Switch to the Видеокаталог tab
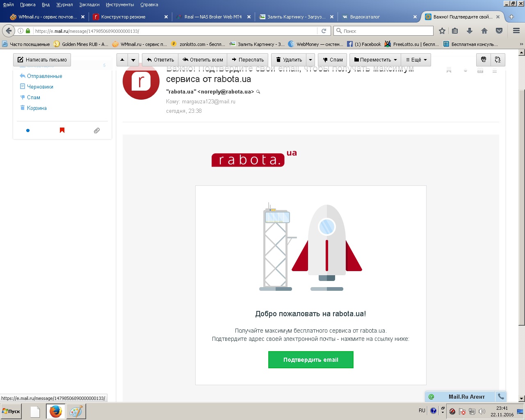Image resolution: width=525 pixels, height=420 pixels. (379, 17)
